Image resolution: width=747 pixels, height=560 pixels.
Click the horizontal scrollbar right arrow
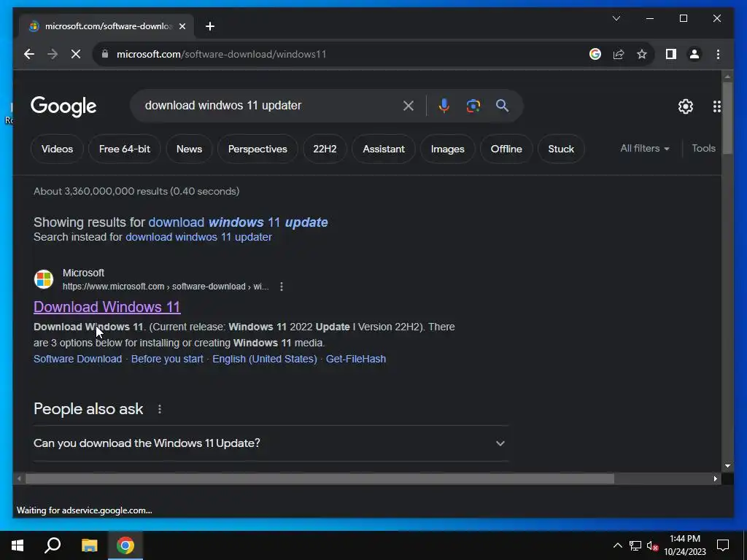[x=716, y=478]
